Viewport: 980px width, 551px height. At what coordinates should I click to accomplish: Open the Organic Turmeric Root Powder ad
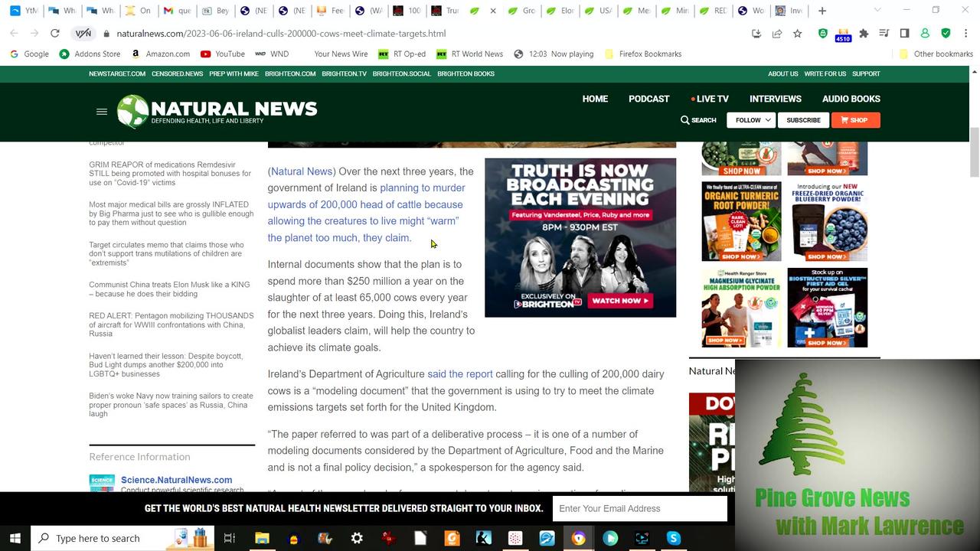(741, 221)
